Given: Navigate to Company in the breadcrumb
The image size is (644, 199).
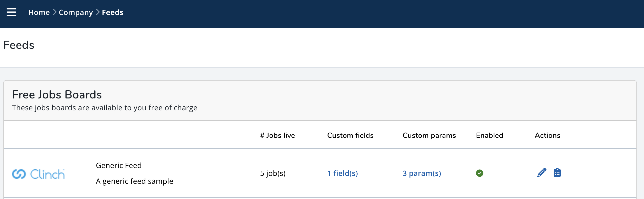Looking at the screenshot, I should point(76,12).
